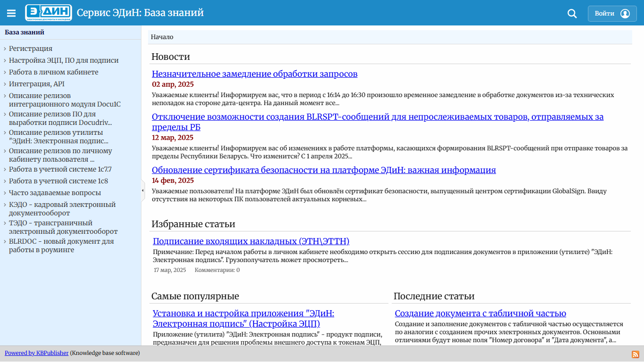This screenshot has width=644, height=362.
Task: Open BLRDOC - новый документ для работы в роуминге
Action: tap(61, 246)
